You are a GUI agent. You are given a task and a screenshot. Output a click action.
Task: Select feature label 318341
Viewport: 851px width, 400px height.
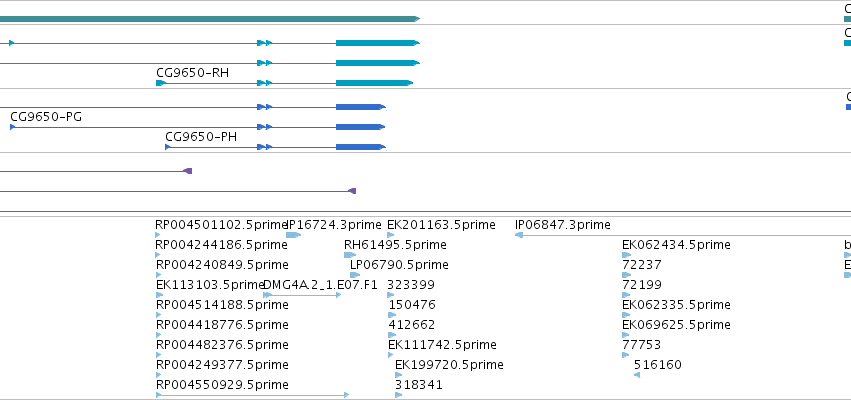pyautogui.click(x=419, y=385)
